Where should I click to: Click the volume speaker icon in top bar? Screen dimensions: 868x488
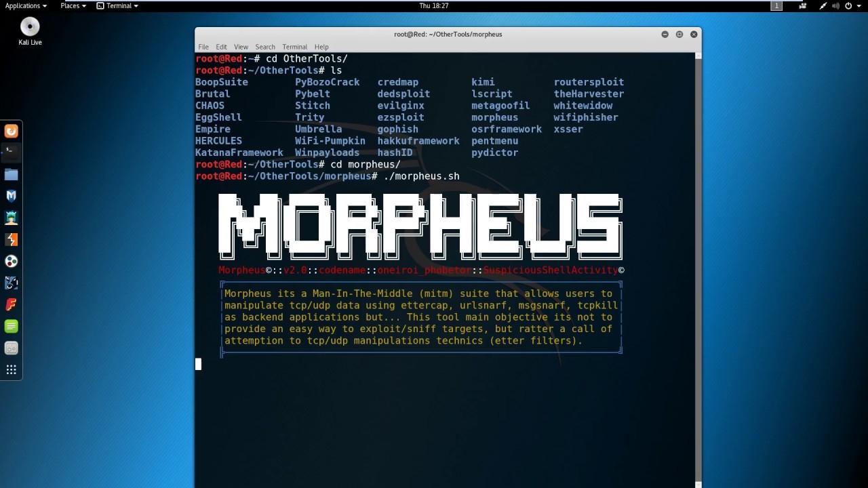[835, 5]
